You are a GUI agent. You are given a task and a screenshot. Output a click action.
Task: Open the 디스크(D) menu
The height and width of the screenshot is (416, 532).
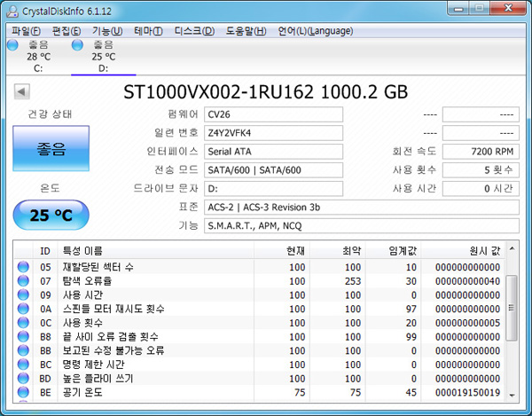coord(194,31)
